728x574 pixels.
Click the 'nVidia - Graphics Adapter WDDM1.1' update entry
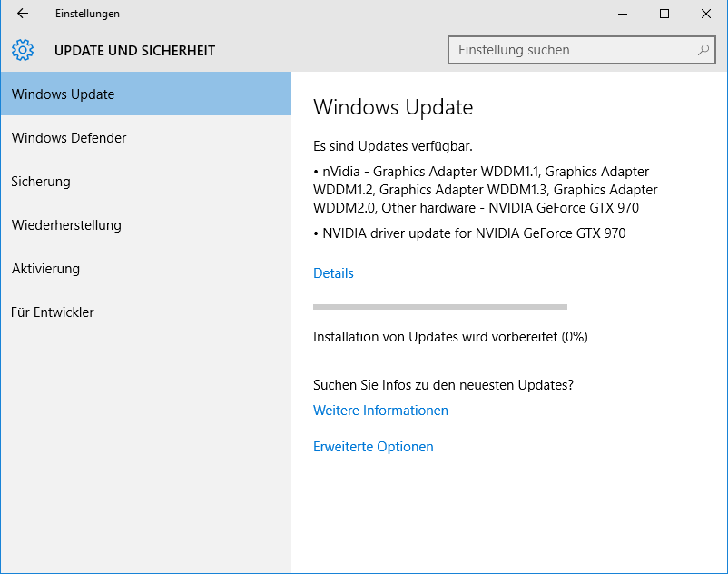pyautogui.click(x=485, y=190)
